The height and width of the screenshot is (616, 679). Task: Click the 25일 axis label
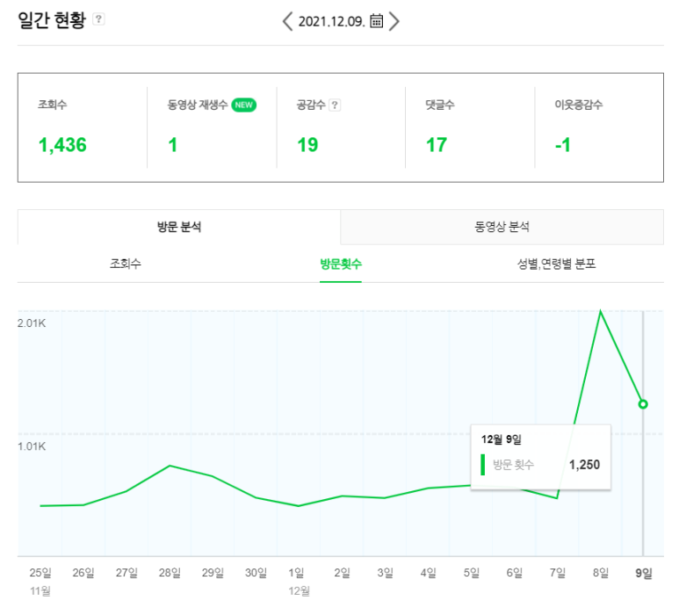(x=40, y=573)
